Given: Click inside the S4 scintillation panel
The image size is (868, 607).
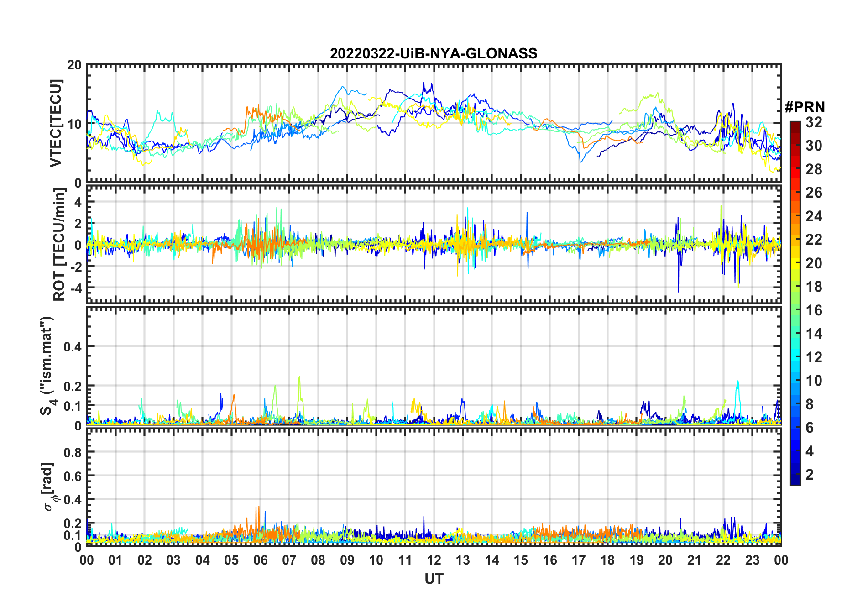Looking at the screenshot, I should point(434,366).
